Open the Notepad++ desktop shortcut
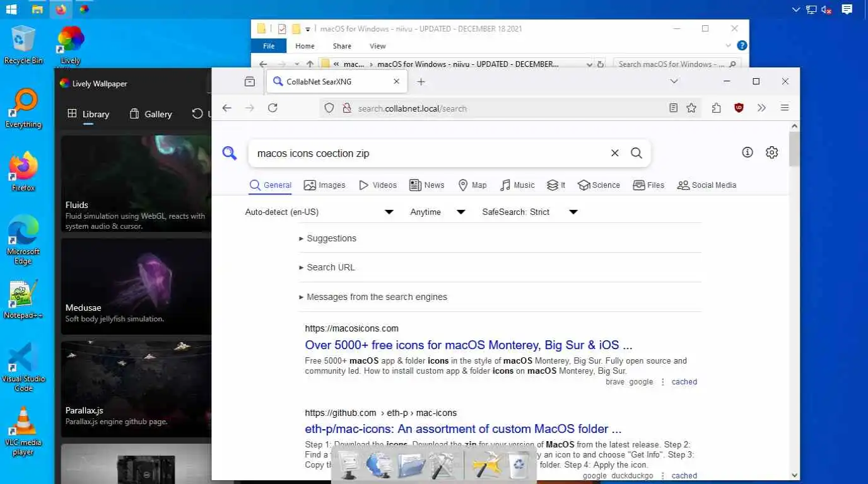The image size is (868, 484). [x=23, y=299]
